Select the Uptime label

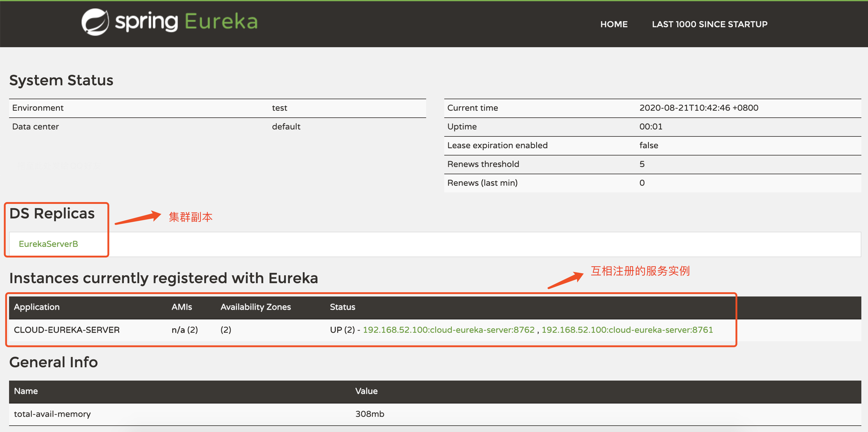coord(462,127)
